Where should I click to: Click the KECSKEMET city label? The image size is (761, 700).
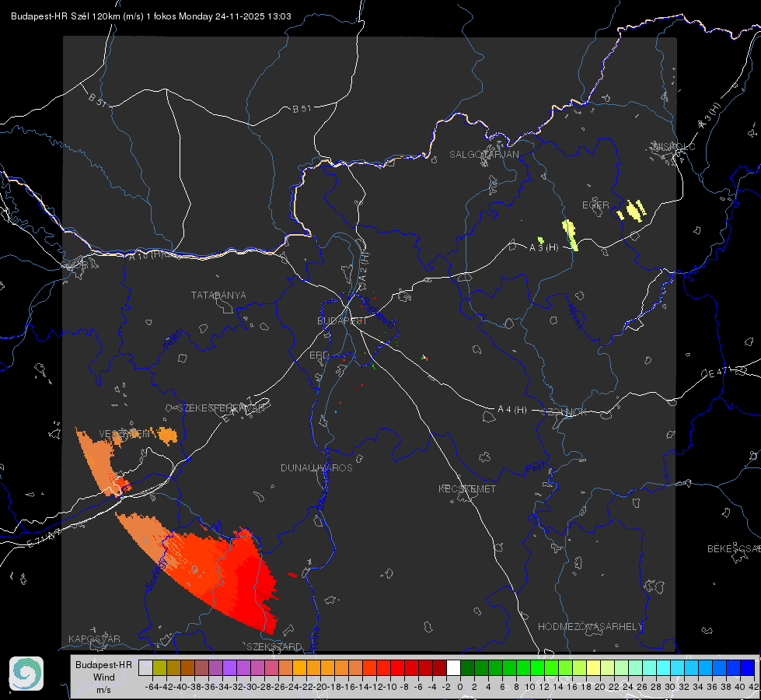(x=467, y=488)
